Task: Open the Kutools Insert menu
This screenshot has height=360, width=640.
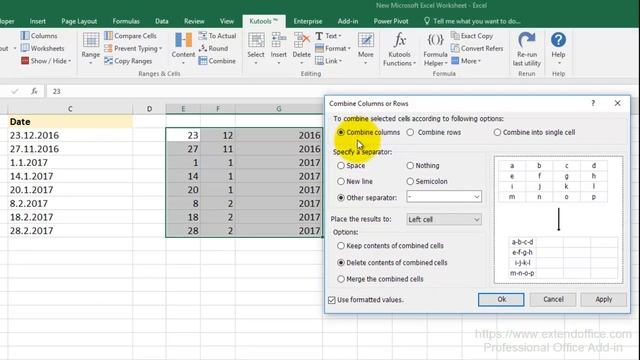Action: click(278, 48)
